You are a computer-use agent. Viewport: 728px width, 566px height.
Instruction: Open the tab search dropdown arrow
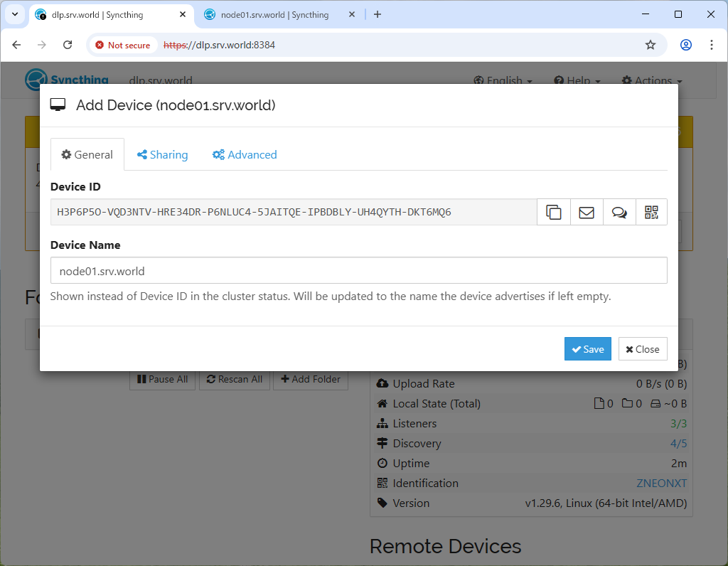(x=15, y=14)
